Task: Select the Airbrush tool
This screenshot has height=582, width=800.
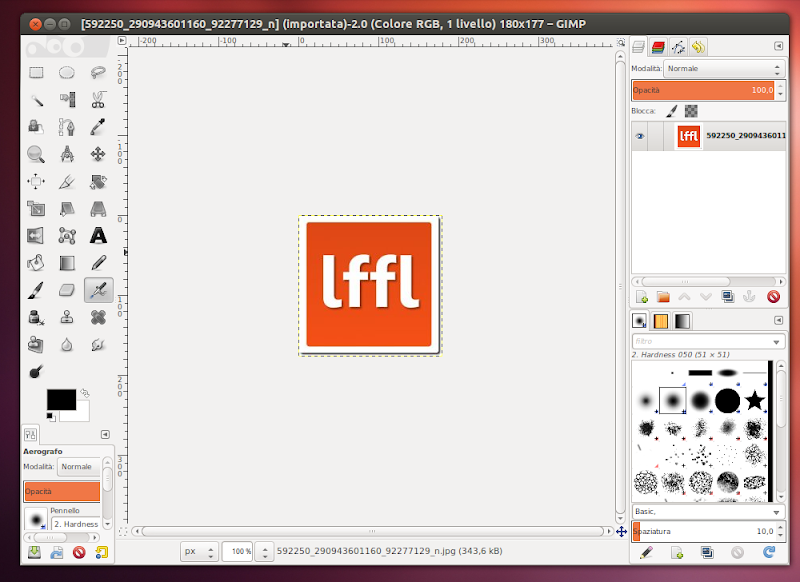Action: click(98, 290)
